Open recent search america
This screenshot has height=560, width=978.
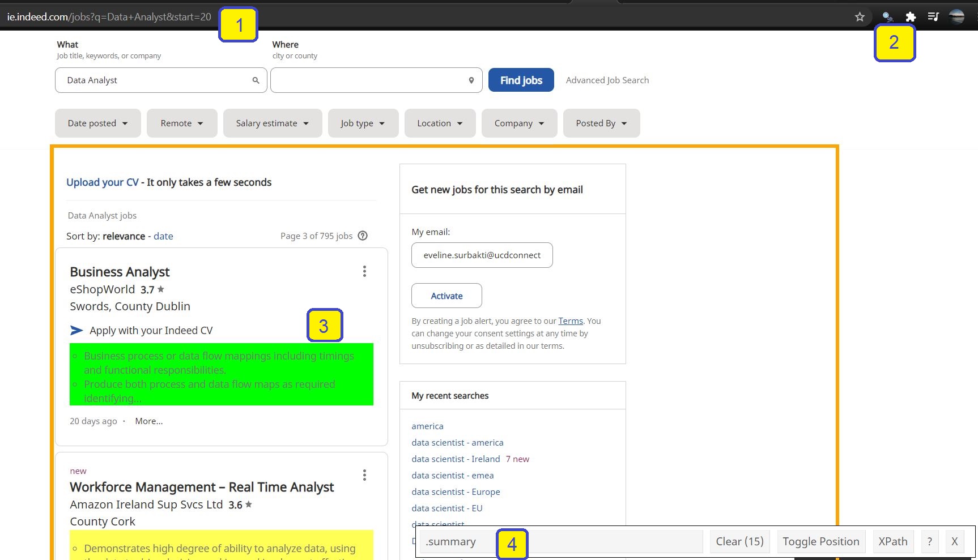click(427, 426)
